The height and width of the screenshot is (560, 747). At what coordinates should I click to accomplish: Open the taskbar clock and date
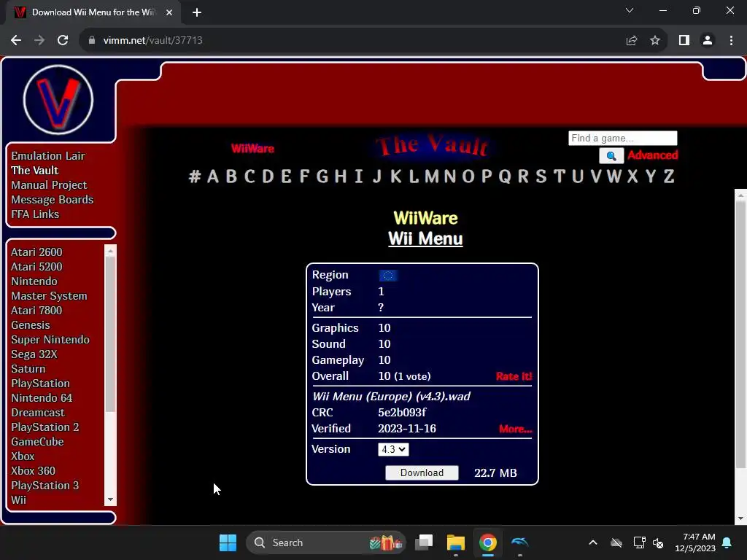695,542
